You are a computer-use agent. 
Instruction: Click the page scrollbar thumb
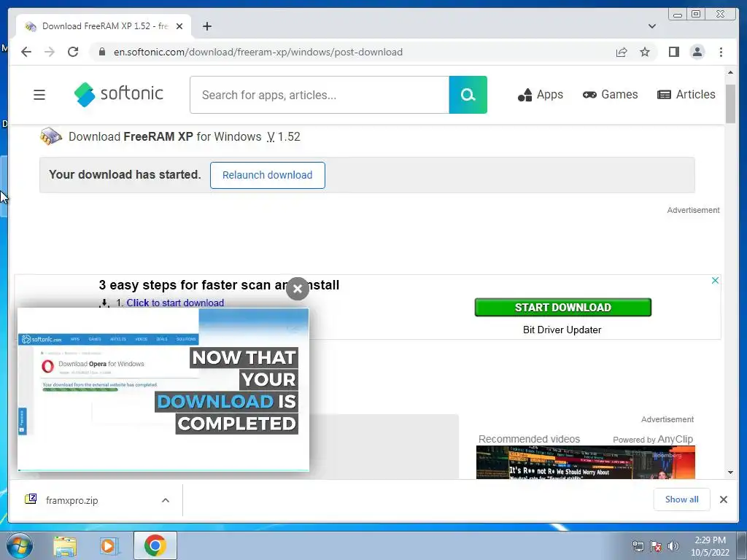point(730,104)
